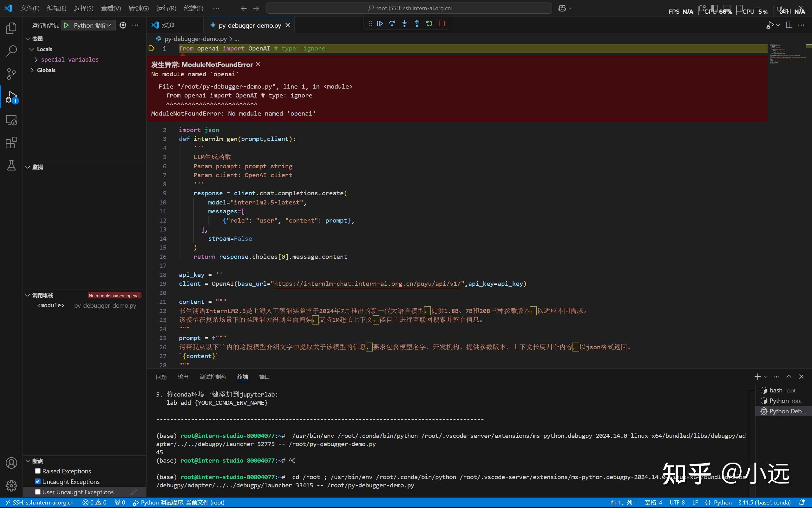Click the Go Back arrow
This screenshot has width=812, height=508.
244,8
